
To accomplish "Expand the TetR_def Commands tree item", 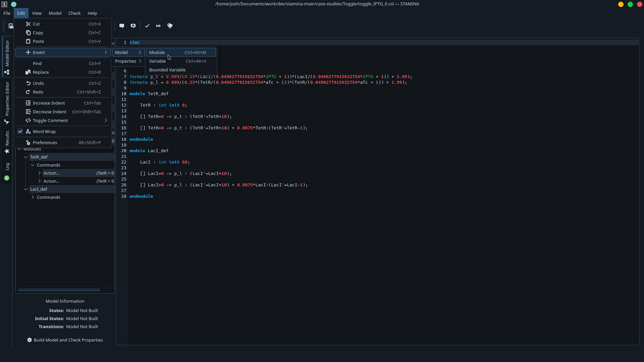I will (32, 165).
